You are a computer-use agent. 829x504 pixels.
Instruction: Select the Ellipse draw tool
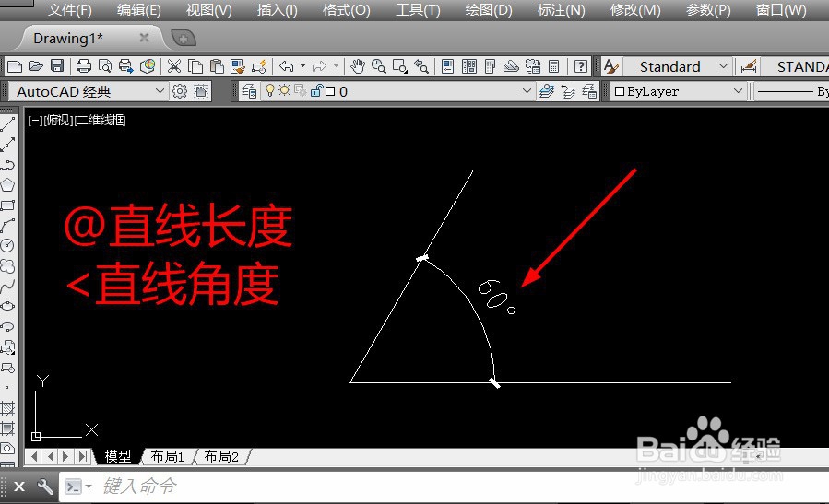[7, 306]
